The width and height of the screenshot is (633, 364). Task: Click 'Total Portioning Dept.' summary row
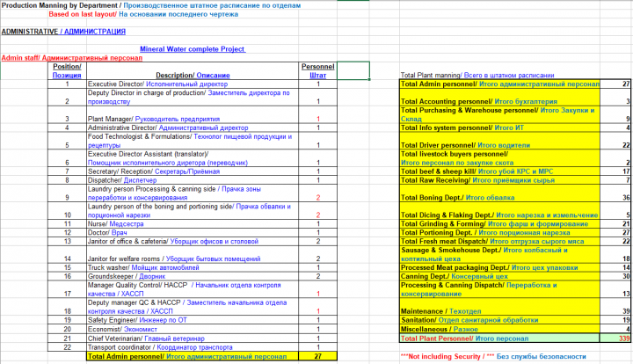click(x=515, y=232)
